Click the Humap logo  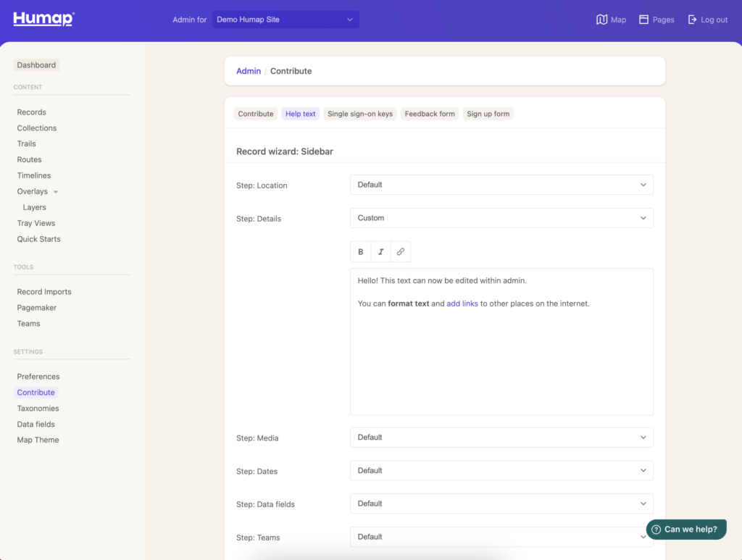tap(43, 19)
